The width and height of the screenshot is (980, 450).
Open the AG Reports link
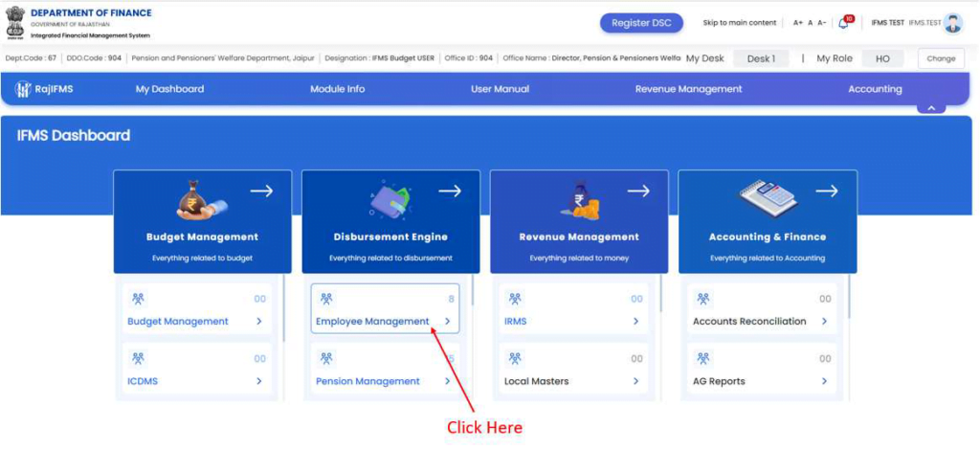coord(719,381)
